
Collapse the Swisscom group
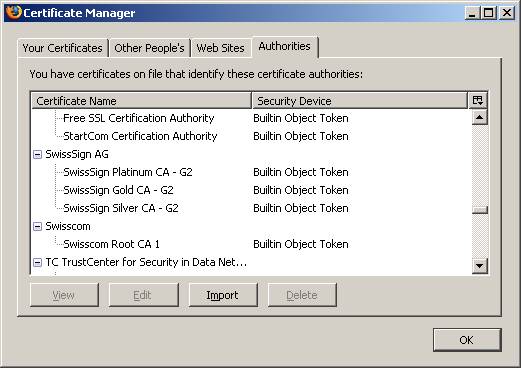pos(37,226)
